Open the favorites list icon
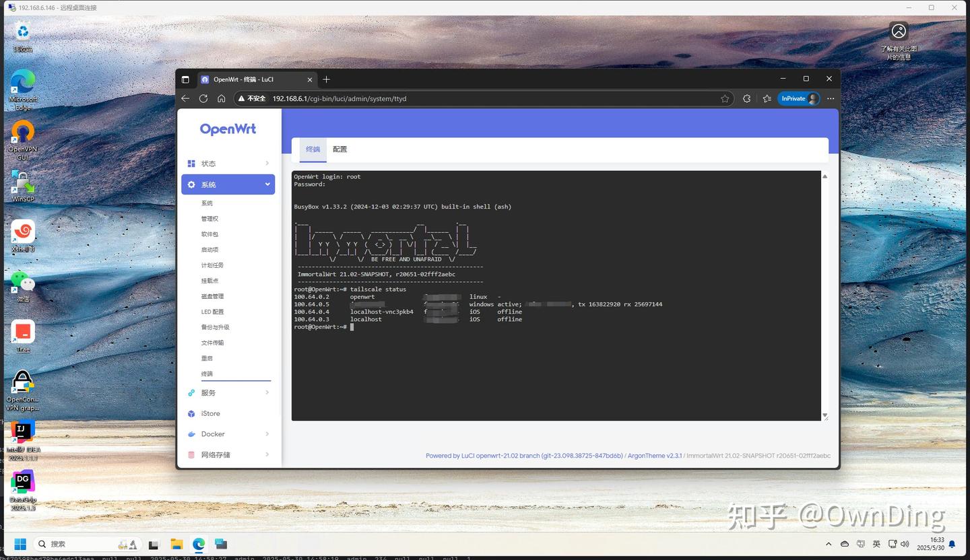The image size is (970, 560). click(767, 98)
